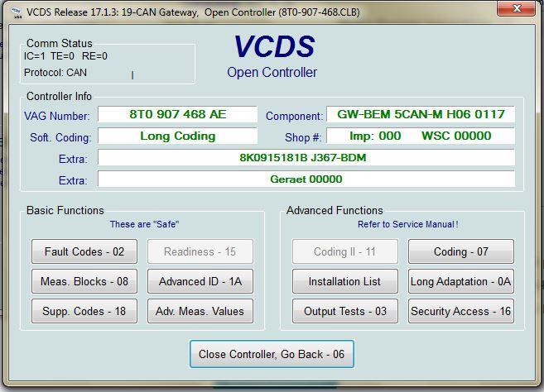Viewport: 544px width, 392px height.
Task: Click the greyed Coding II - 11 button
Action: pyautogui.click(x=344, y=251)
